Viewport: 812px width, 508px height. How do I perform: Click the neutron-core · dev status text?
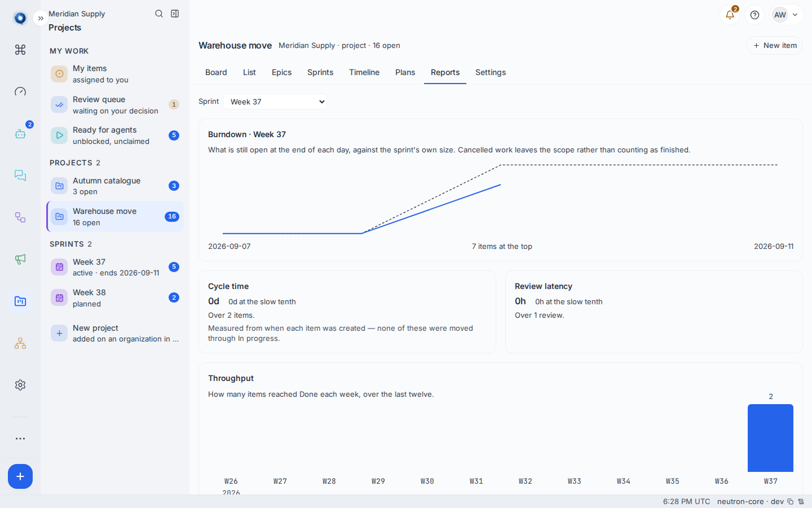751,501
